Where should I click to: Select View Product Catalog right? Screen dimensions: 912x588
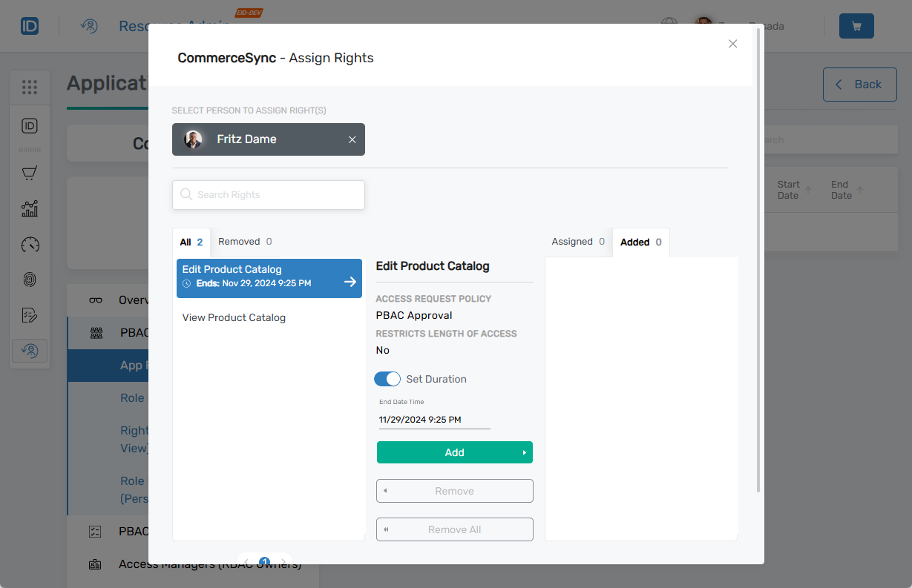pos(234,317)
